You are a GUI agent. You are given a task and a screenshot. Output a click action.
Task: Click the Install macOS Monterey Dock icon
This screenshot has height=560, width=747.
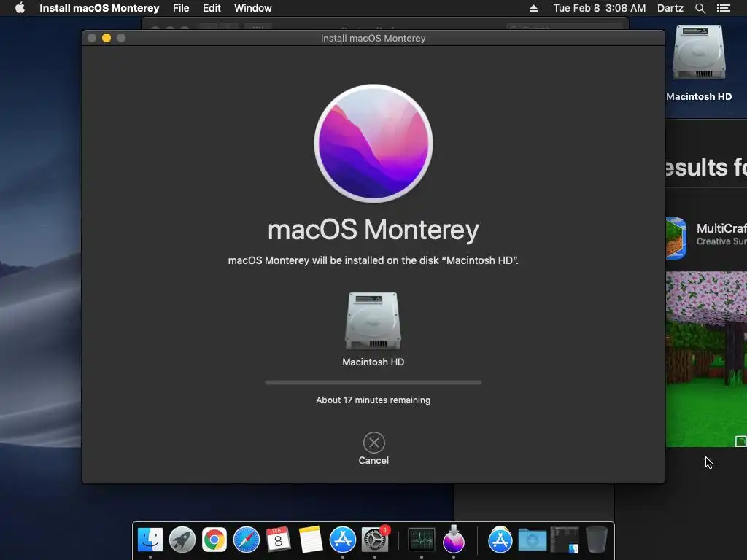(454, 540)
